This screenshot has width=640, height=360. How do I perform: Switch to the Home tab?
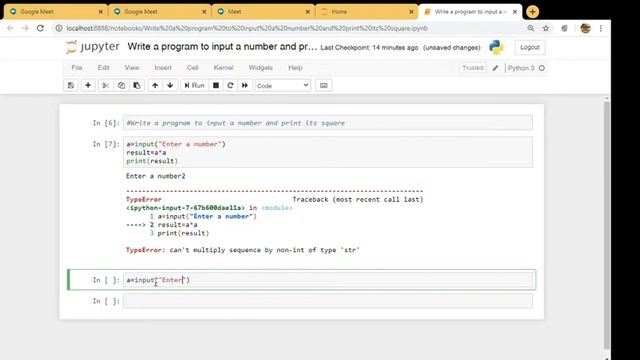tap(367, 12)
